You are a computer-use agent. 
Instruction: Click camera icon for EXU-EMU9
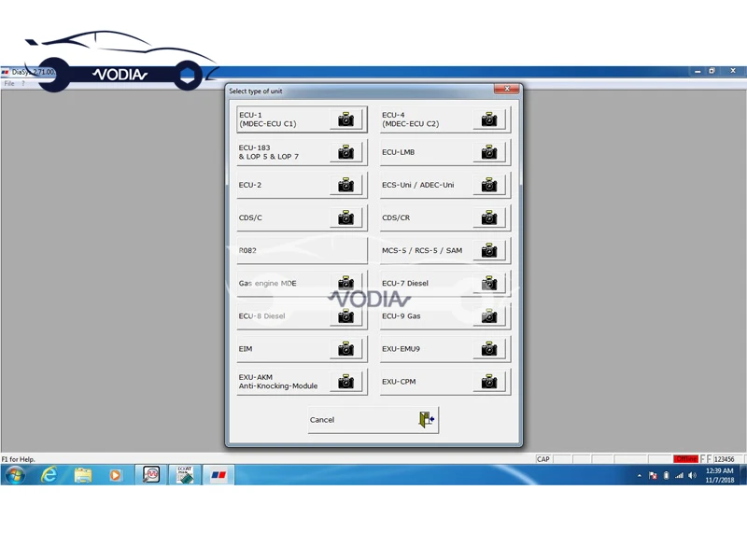point(489,348)
